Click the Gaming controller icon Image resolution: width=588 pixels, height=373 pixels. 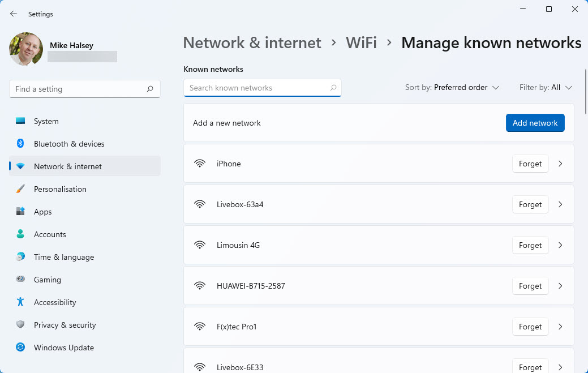coord(20,280)
